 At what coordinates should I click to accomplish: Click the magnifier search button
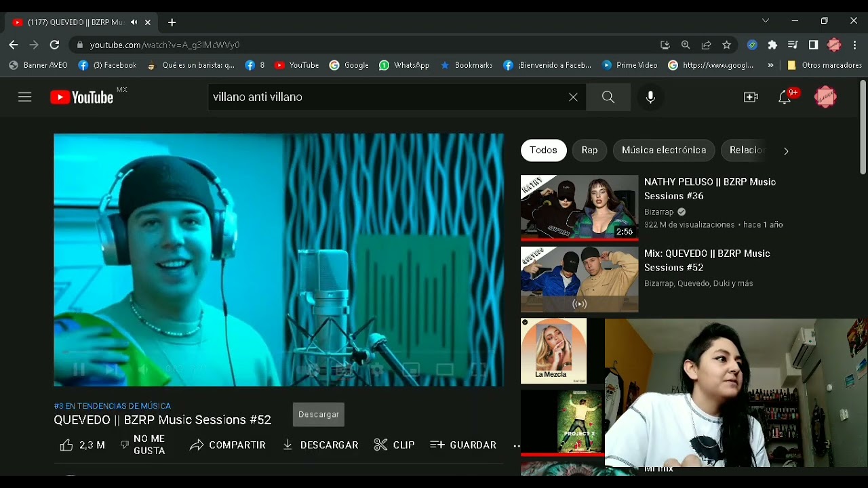[x=608, y=97]
